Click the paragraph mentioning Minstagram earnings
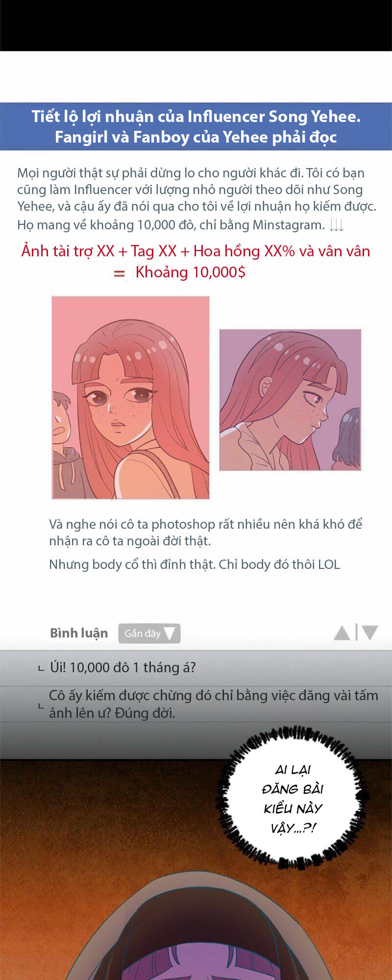 (x=197, y=198)
